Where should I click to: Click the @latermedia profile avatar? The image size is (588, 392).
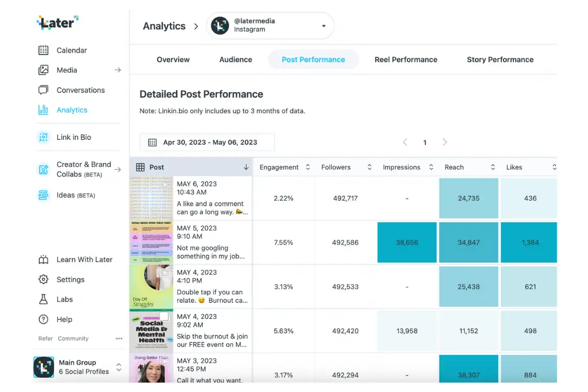(x=220, y=26)
